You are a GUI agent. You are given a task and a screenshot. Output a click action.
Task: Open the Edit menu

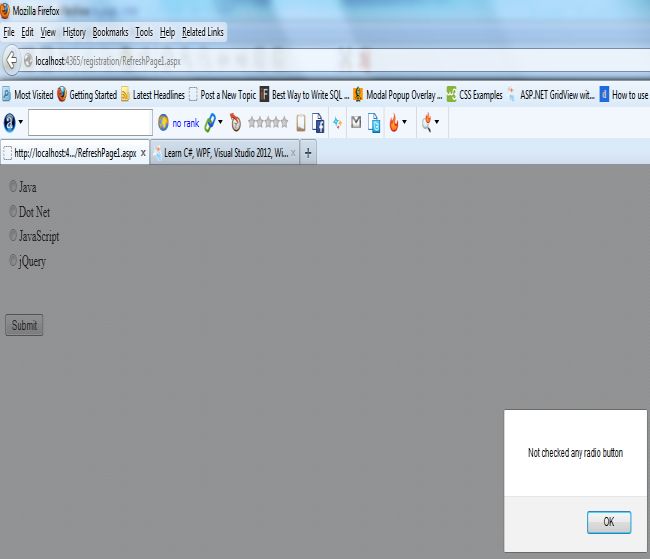[27, 32]
